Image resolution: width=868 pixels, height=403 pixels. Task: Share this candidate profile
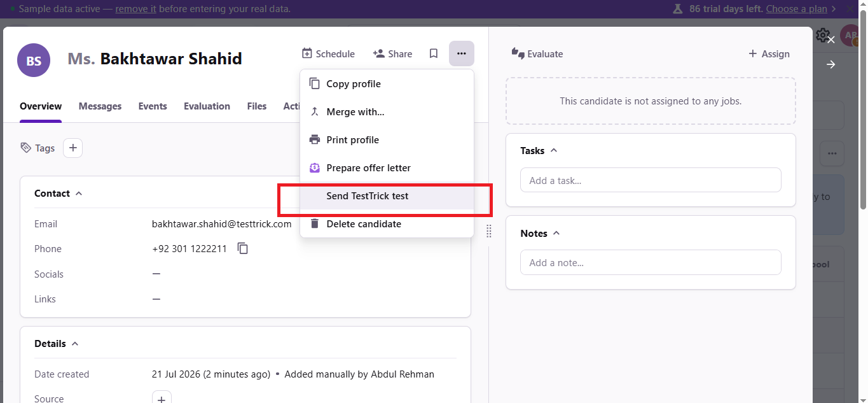click(392, 54)
